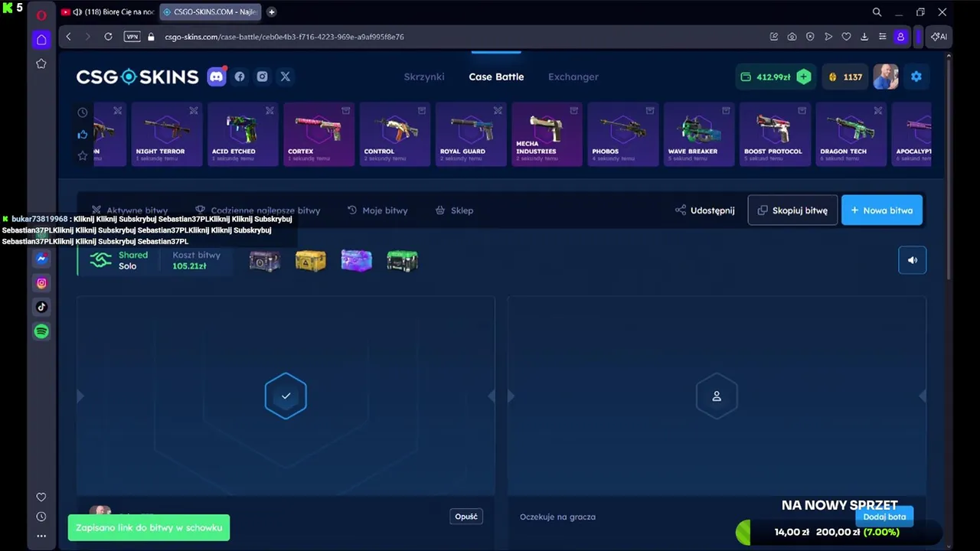Click the padlock site info icon
Screen dimensions: 980x551
click(x=151, y=37)
